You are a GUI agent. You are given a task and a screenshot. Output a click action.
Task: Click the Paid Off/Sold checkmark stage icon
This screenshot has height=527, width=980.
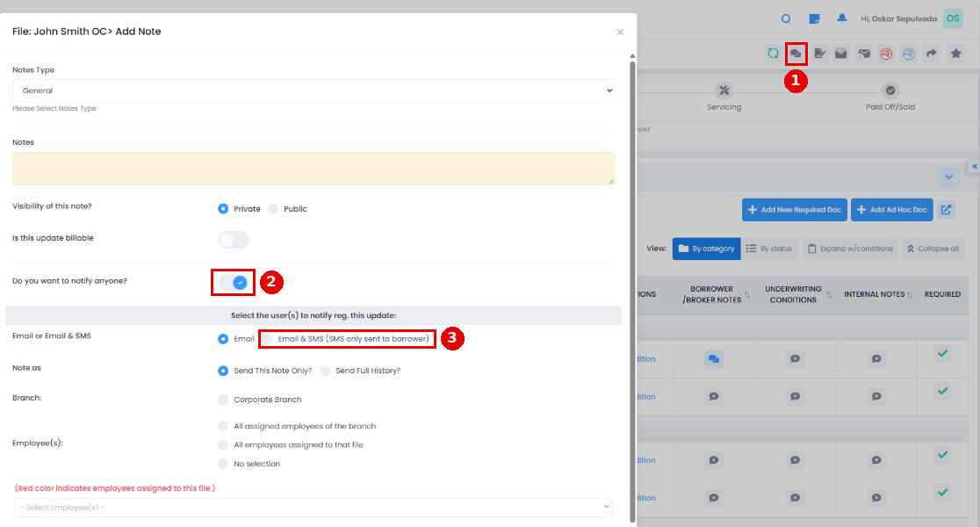(x=890, y=90)
